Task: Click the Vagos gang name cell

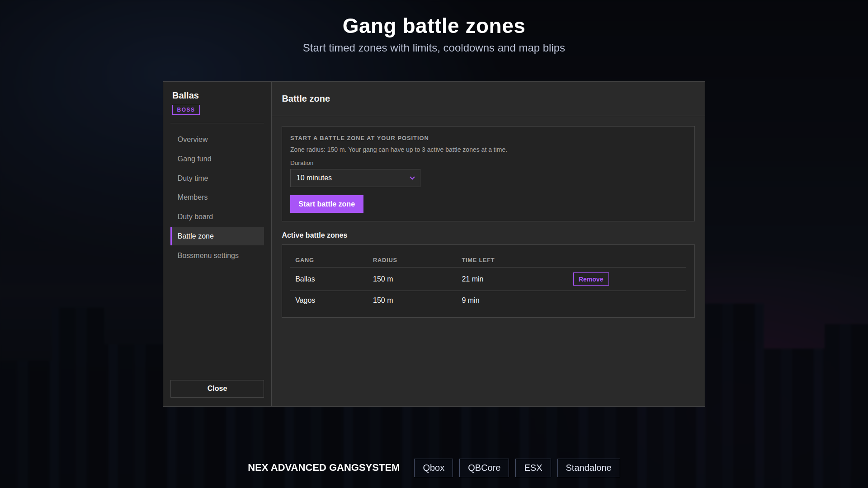Action: pyautogui.click(x=305, y=300)
